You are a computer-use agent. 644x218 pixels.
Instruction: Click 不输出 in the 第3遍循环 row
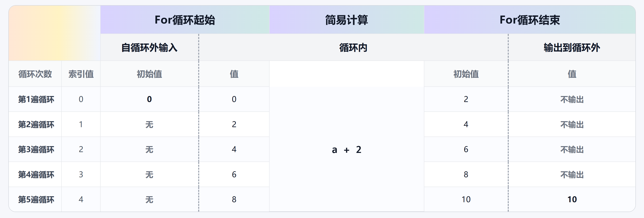click(572, 150)
